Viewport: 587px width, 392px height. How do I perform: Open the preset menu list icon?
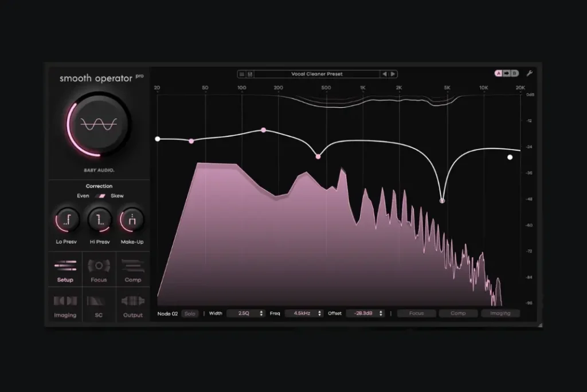[242, 74]
